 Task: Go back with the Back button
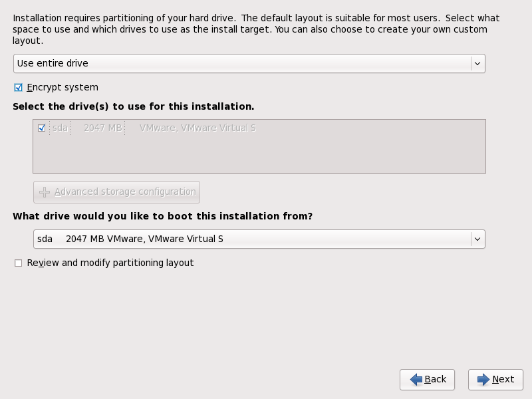click(x=427, y=379)
